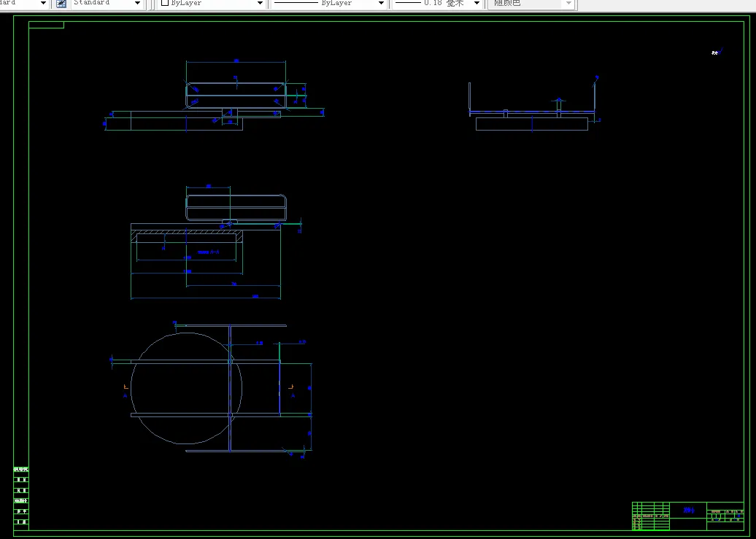Select the right section marker 'A'
The image size is (756, 539).
pyautogui.click(x=293, y=396)
